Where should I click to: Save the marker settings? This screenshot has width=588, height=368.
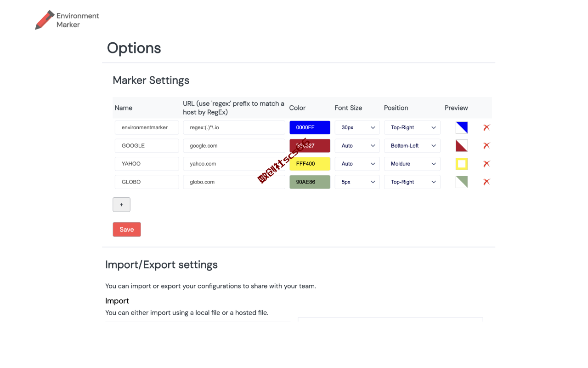127,230
